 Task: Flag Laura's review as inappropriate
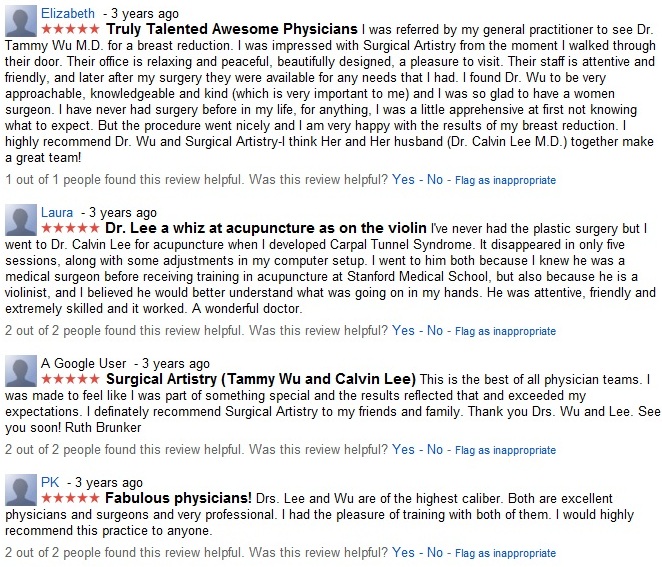[x=505, y=332]
